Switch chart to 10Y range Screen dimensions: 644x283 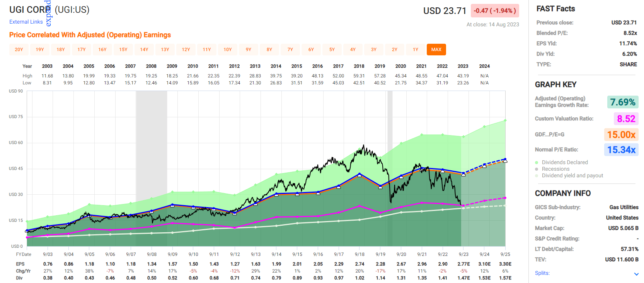228,50
